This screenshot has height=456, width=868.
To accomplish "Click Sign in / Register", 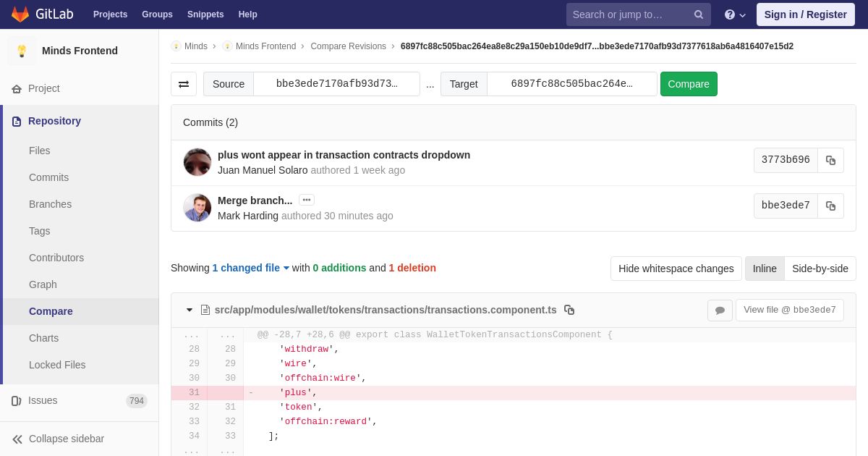I will (x=805, y=14).
